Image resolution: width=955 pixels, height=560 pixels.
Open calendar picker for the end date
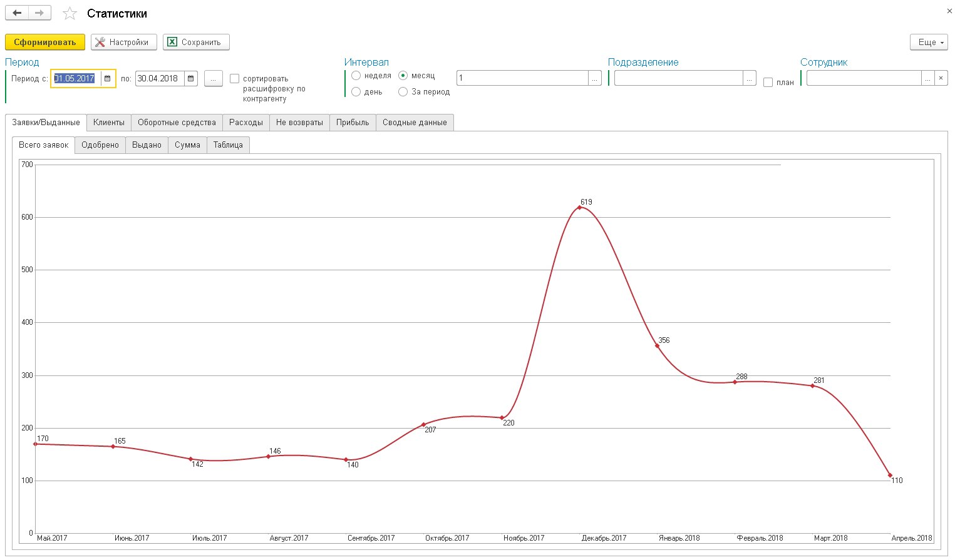tap(191, 79)
